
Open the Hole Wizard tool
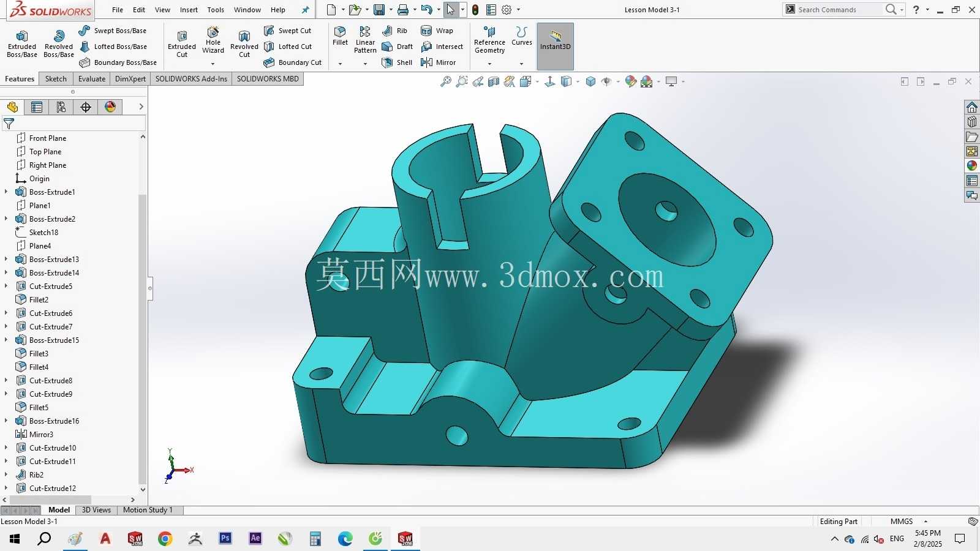tap(213, 40)
